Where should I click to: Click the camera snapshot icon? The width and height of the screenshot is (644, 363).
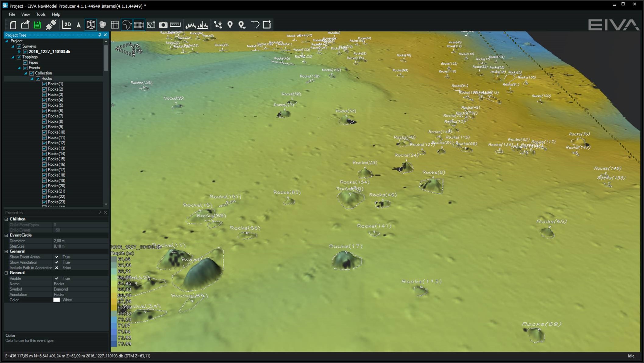[163, 25]
